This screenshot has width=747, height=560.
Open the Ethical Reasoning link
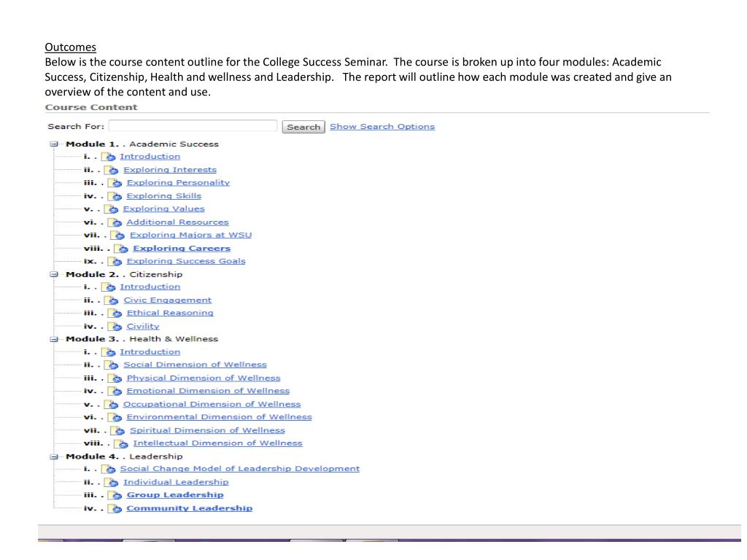[170, 314]
